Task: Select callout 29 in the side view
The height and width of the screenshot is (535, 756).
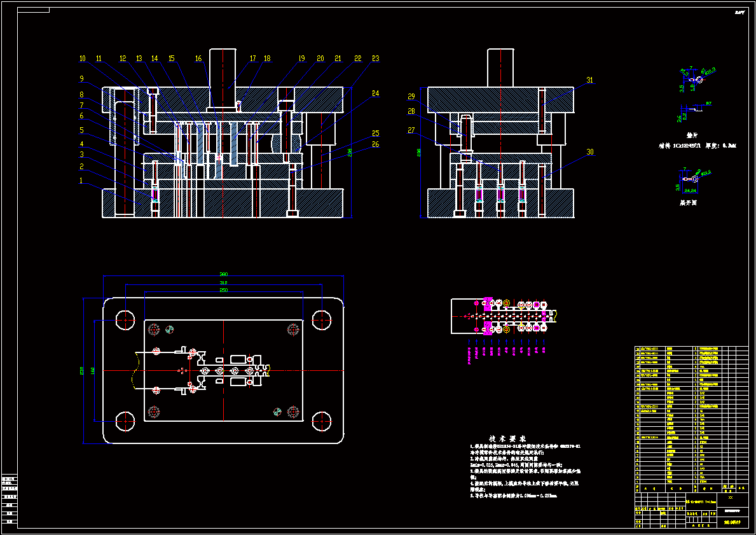Action: [411, 97]
